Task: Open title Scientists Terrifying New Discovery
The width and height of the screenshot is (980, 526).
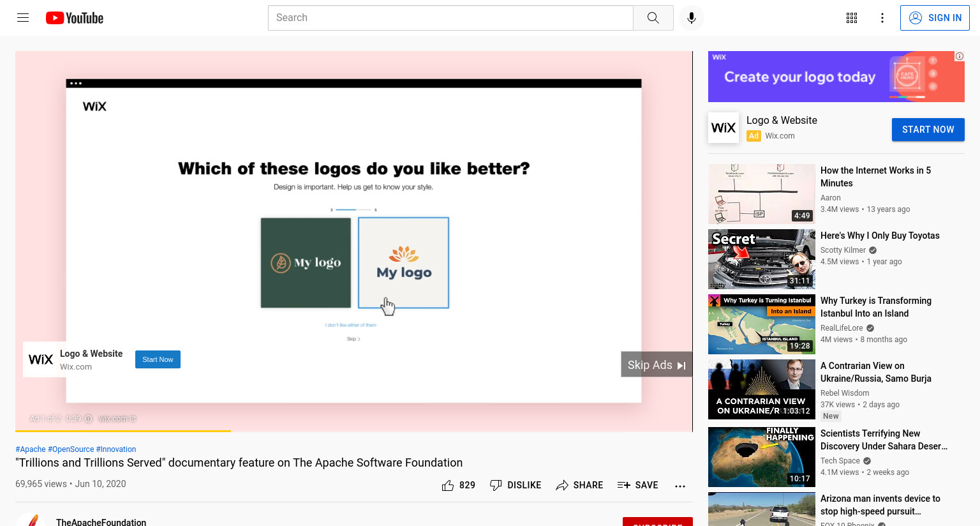Action: (884, 440)
